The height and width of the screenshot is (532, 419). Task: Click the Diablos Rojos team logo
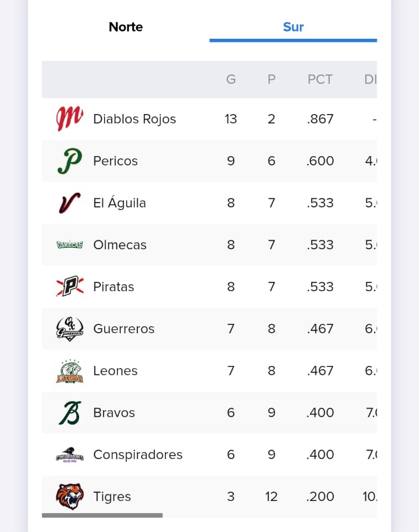point(70,119)
